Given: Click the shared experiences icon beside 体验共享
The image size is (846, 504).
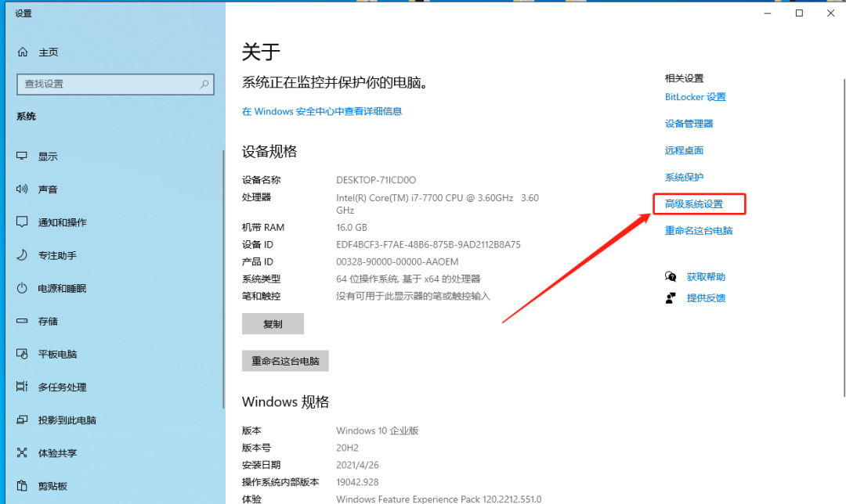Looking at the screenshot, I should 22,452.
